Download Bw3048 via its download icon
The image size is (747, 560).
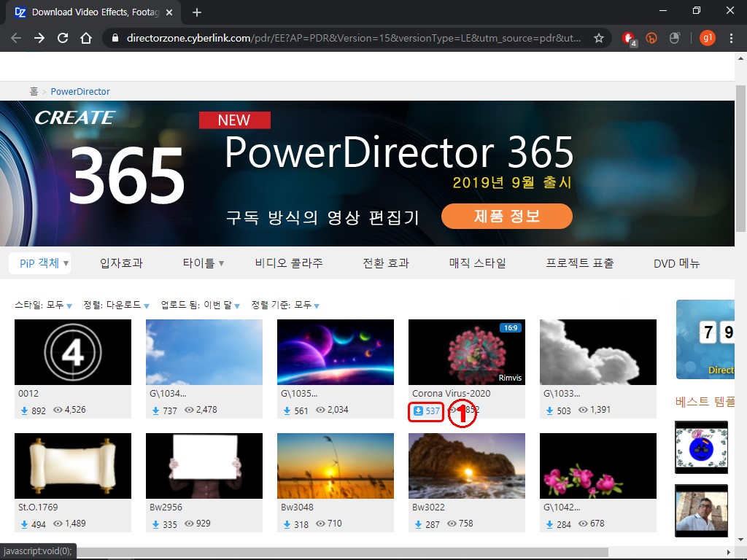[x=287, y=524]
